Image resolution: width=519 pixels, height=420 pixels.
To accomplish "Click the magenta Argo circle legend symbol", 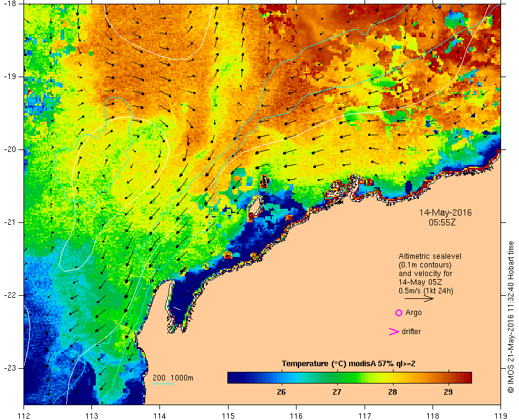I will pyautogui.click(x=399, y=313).
